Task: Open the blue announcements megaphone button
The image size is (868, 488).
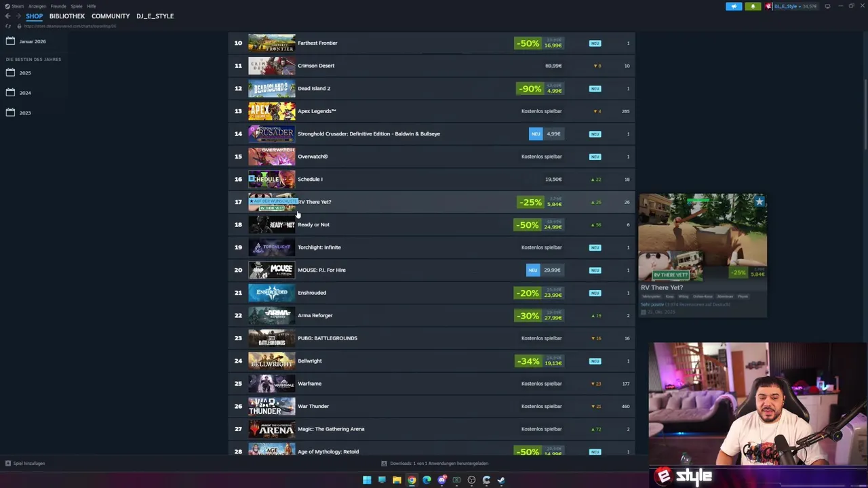Action: 734,6
